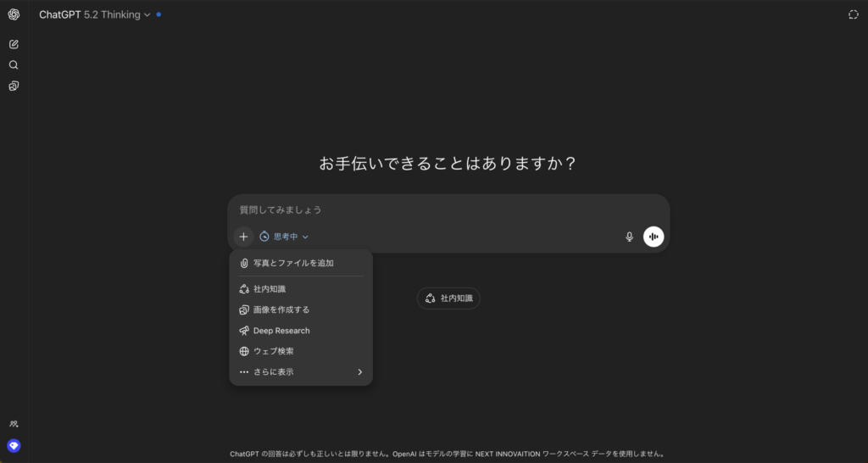This screenshot has height=463, width=868.
Task: Open the blue account avatar icon
Action: (x=14, y=445)
